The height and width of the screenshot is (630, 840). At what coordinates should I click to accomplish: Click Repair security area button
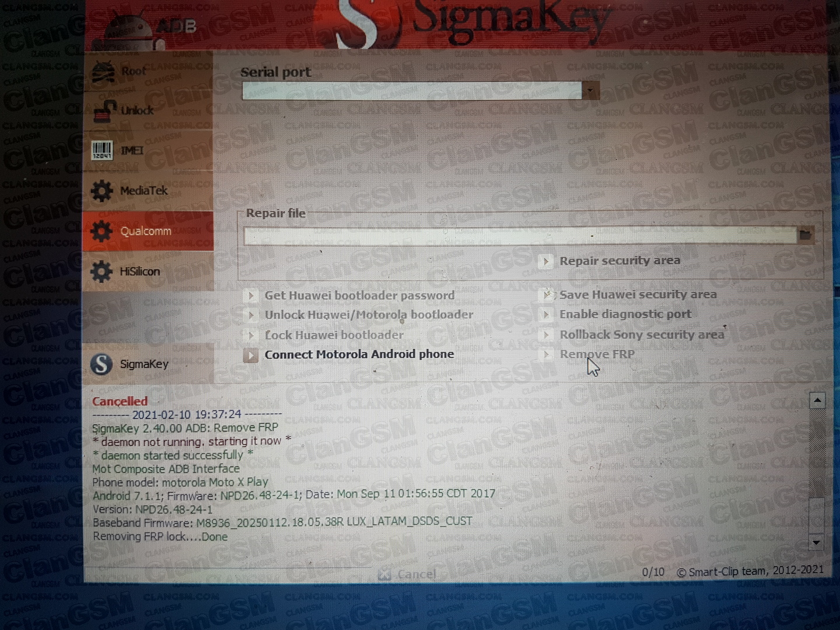pyautogui.click(x=619, y=261)
